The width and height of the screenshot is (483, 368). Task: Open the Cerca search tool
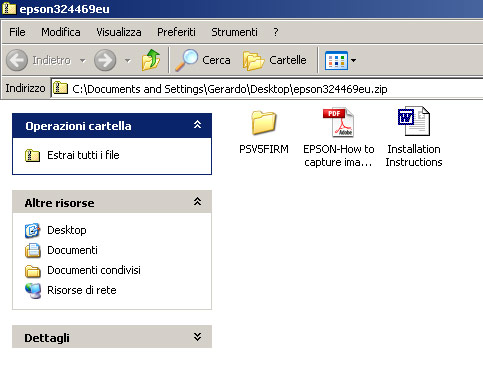[x=203, y=60]
